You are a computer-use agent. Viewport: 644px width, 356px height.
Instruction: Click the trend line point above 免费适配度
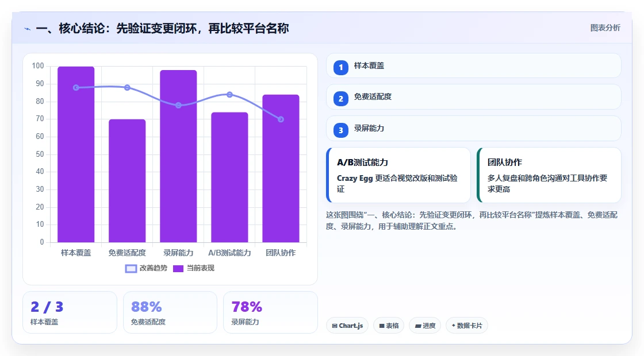tap(127, 87)
